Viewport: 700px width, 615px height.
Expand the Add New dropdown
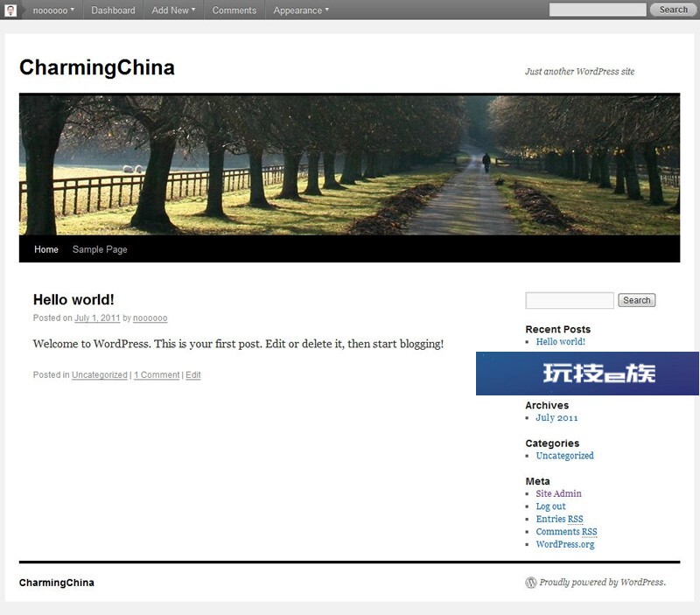pos(173,10)
